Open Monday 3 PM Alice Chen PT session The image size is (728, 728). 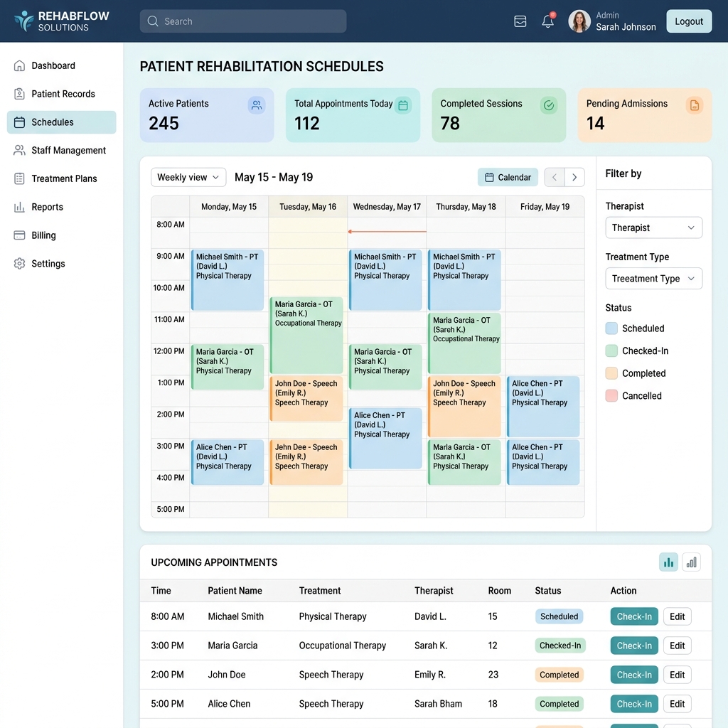(x=227, y=462)
